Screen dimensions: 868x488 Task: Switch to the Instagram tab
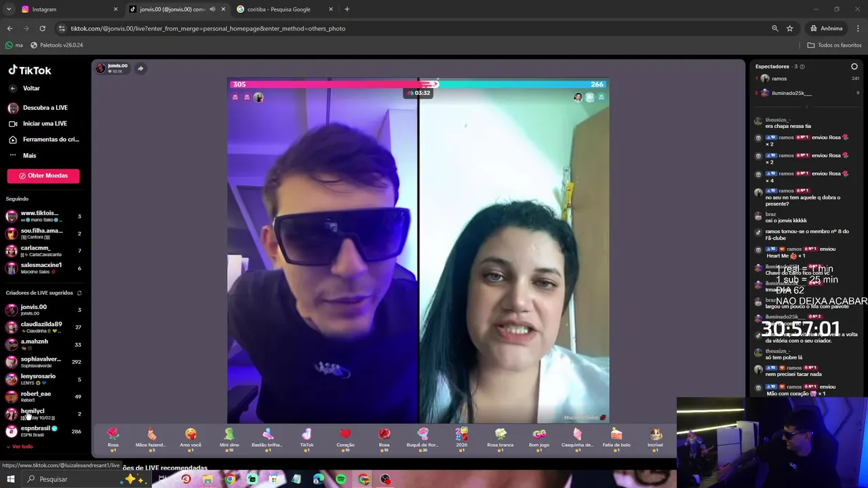pos(68,9)
